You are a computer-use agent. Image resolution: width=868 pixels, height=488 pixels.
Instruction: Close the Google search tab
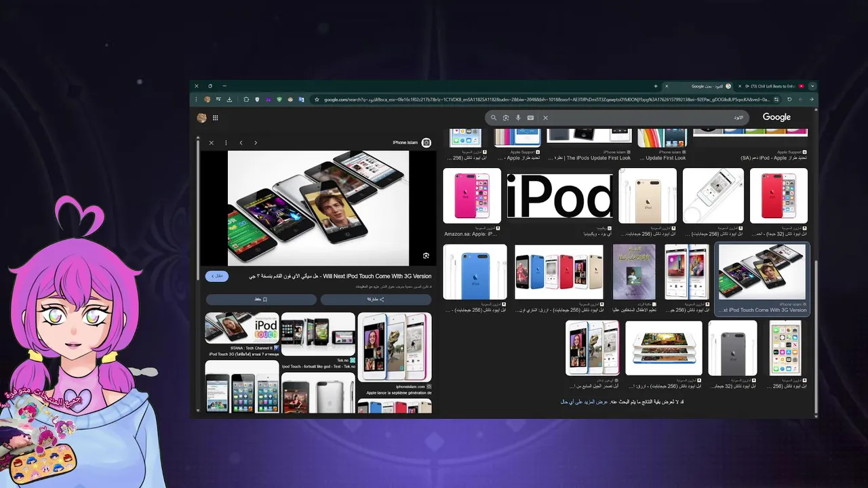667,86
